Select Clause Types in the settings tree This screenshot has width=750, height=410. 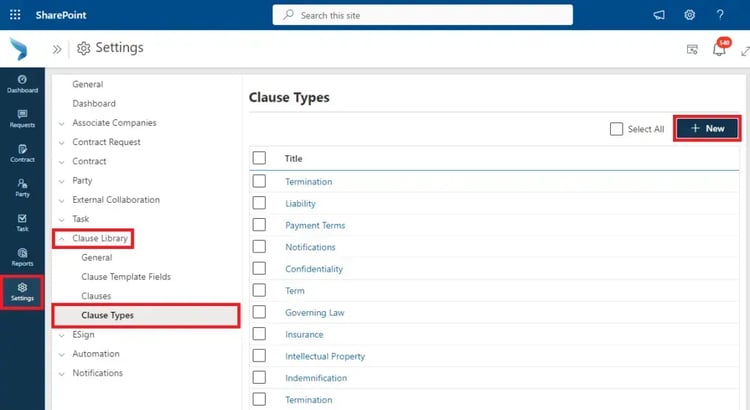[146, 315]
